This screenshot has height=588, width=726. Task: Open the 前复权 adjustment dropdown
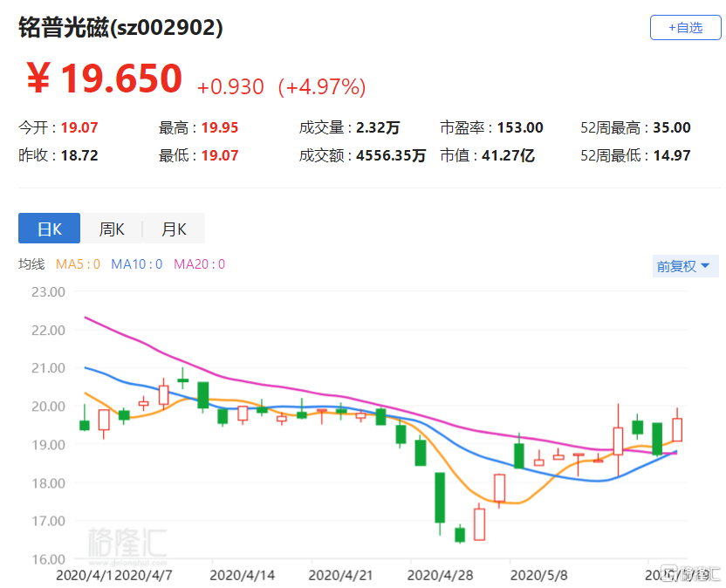coord(685,266)
